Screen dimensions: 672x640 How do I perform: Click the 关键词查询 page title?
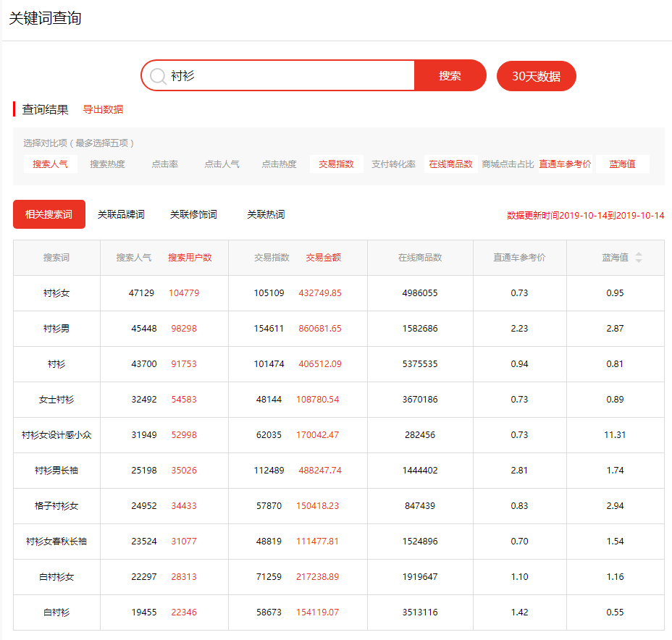tap(45, 18)
